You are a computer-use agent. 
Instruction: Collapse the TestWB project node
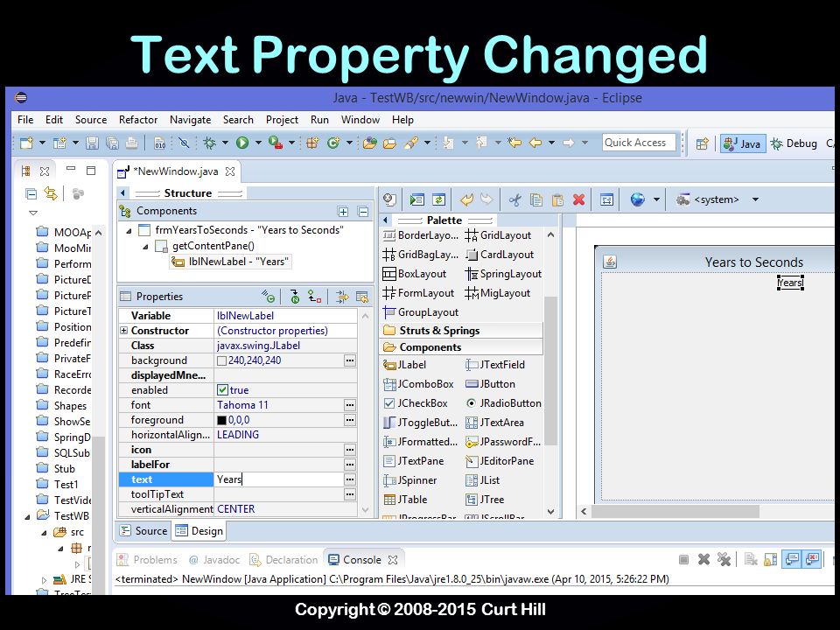tap(27, 517)
